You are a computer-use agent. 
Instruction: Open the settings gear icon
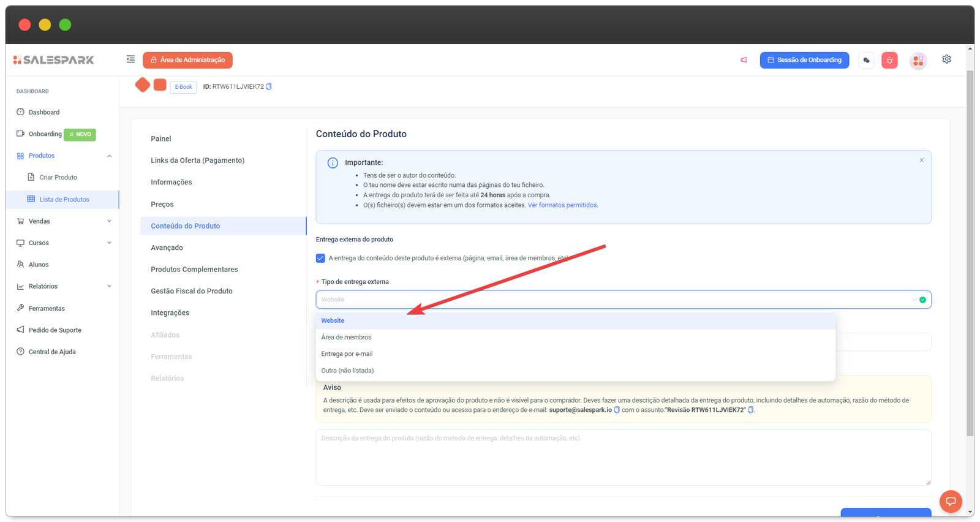click(946, 59)
